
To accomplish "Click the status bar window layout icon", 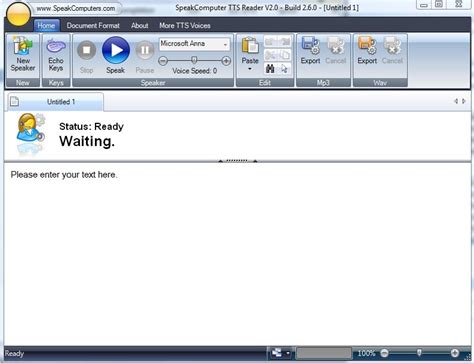I will point(277,353).
